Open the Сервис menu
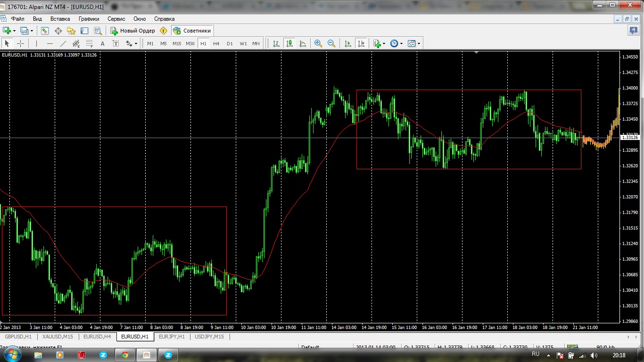The image size is (644, 362). 116,19
